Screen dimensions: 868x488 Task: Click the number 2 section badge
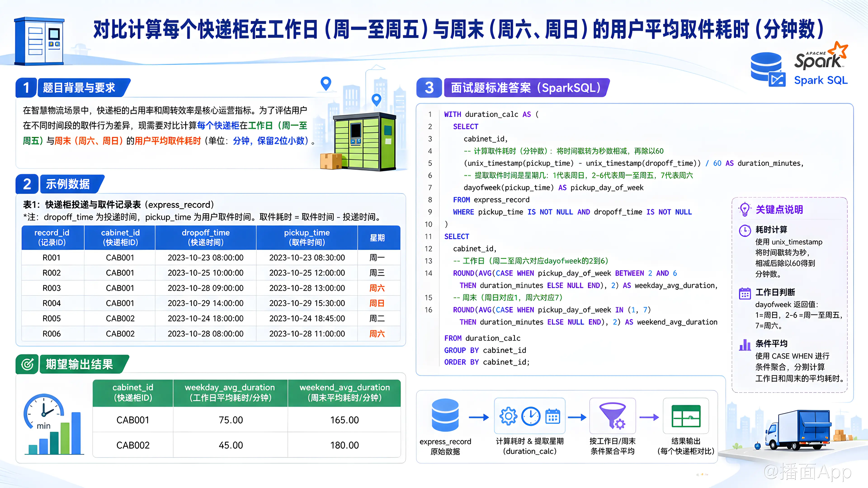click(27, 184)
